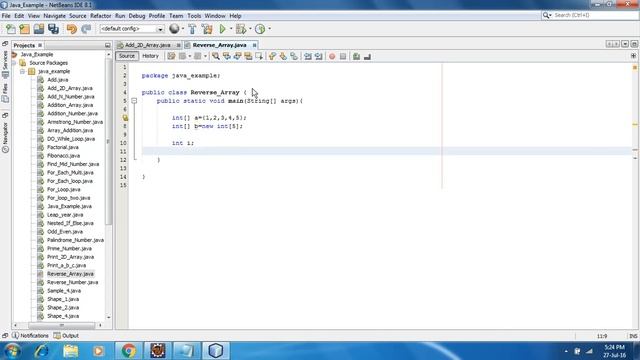Click the Profile Project toolbar icon

(260, 29)
